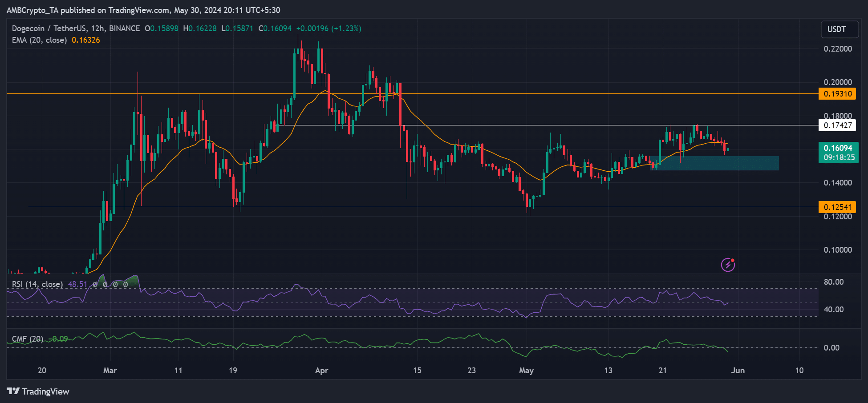
Task: Click the open price value O0.15898
Action: coord(161,28)
